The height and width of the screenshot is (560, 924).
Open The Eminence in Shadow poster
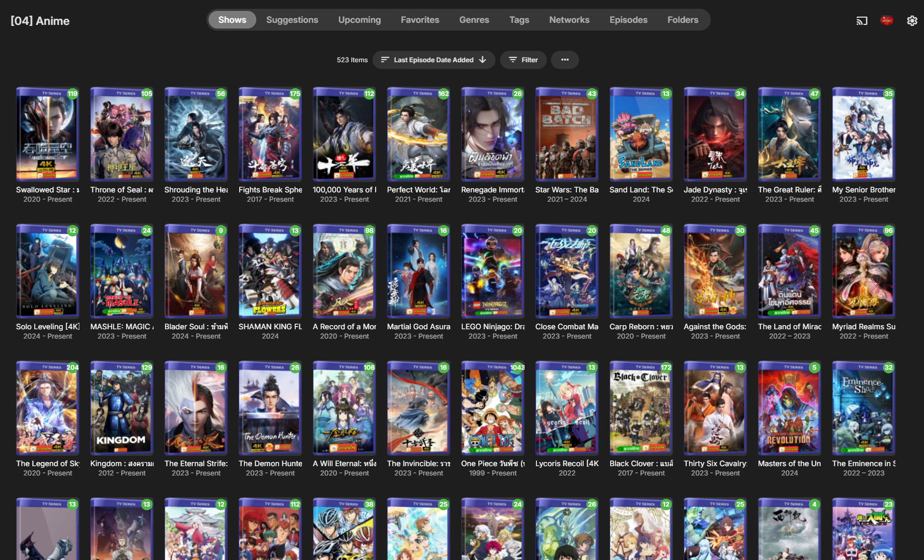pyautogui.click(x=864, y=408)
